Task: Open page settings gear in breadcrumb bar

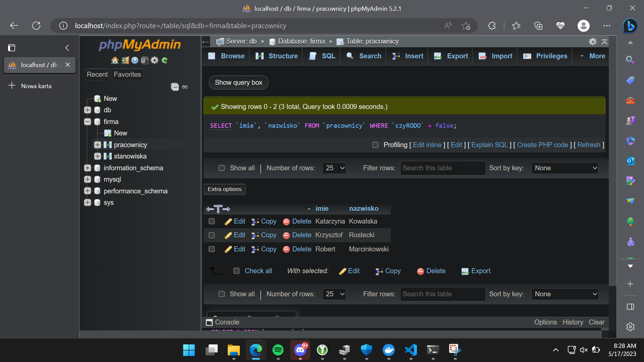Action: point(593,42)
